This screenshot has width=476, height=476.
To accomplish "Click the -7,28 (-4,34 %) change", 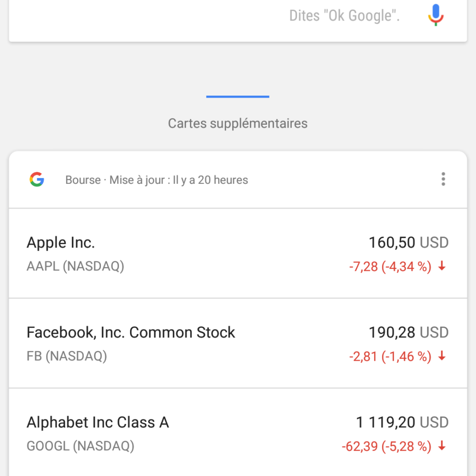I will [390, 267].
